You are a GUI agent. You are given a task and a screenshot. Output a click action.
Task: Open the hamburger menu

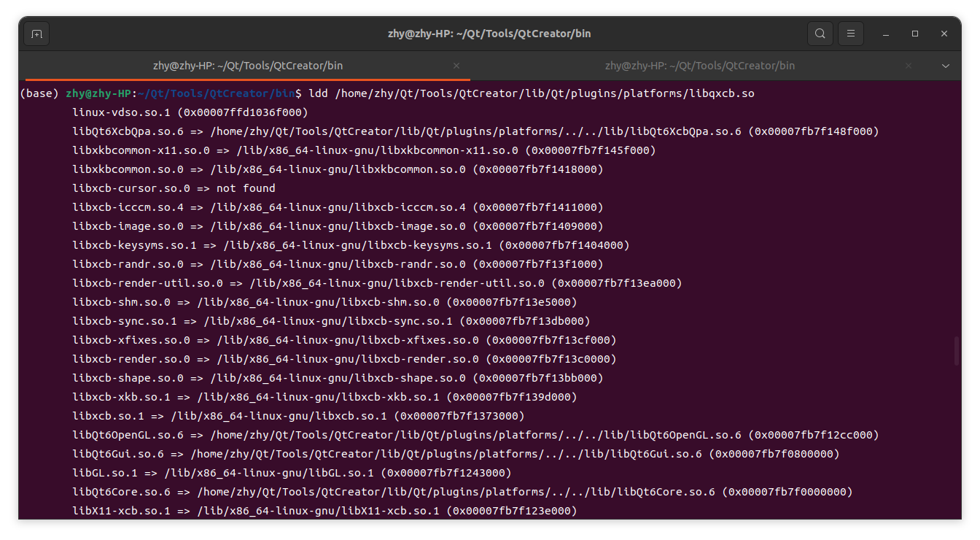point(850,33)
